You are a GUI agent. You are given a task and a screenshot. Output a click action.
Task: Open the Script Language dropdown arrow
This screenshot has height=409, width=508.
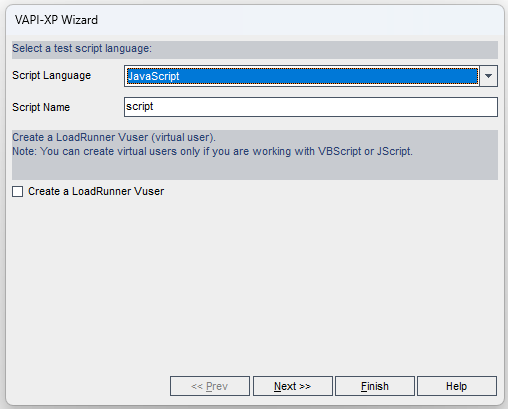point(488,76)
